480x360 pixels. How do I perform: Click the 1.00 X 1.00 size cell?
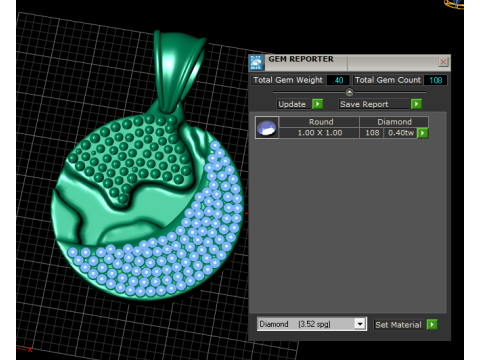pyautogui.click(x=320, y=133)
